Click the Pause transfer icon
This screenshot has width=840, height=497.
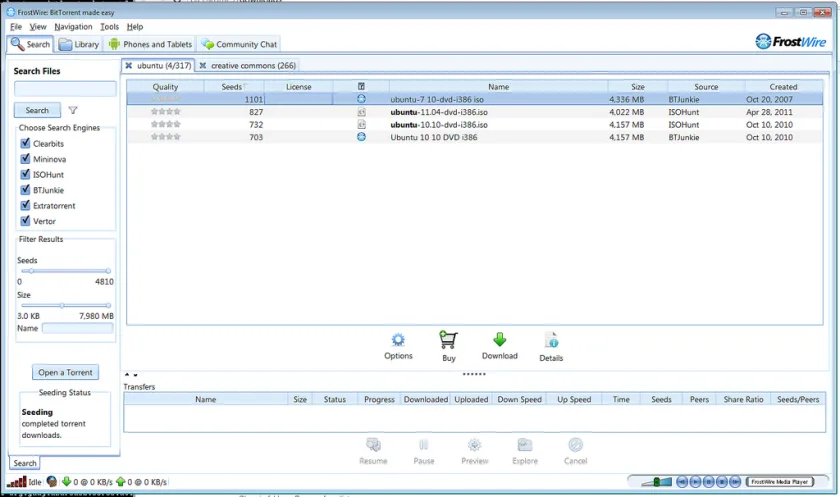[423, 445]
